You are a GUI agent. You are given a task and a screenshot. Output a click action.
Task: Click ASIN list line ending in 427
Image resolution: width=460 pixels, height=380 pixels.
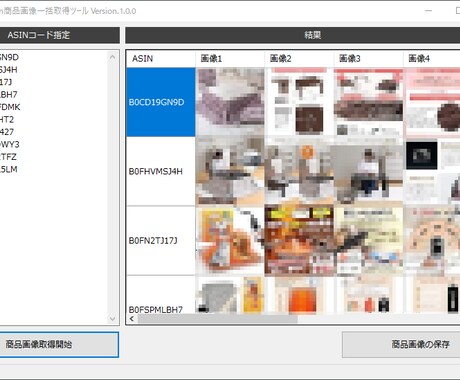(7, 132)
